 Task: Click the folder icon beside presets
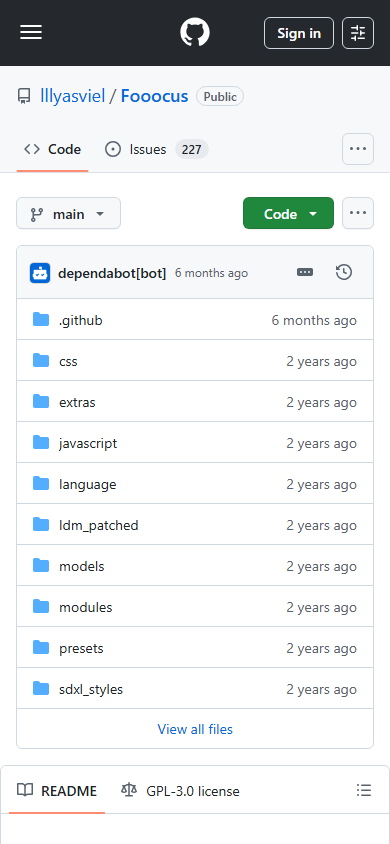[x=41, y=648]
